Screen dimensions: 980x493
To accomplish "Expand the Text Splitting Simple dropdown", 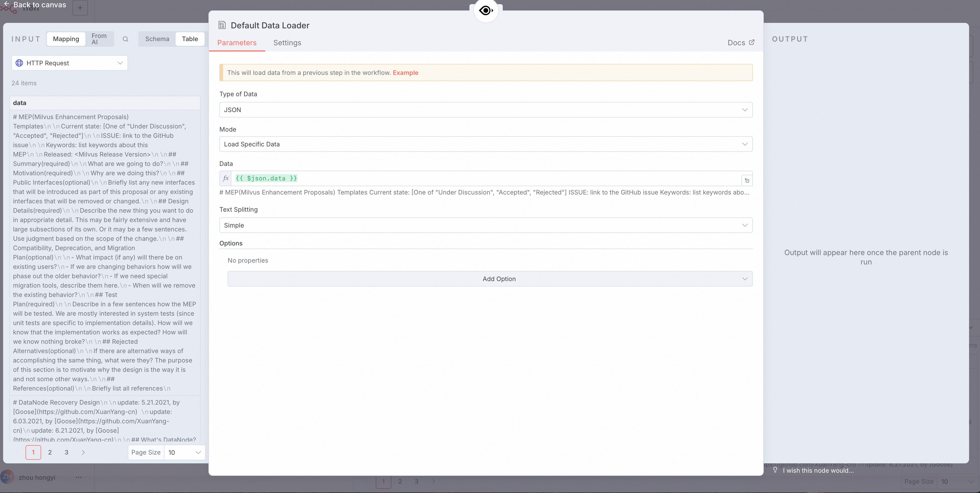I will (x=485, y=225).
